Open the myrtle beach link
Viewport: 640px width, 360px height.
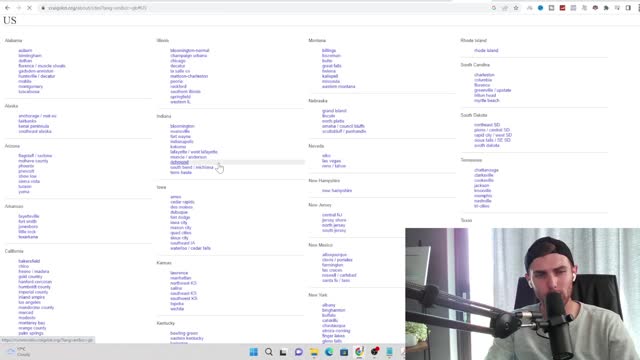(487, 100)
